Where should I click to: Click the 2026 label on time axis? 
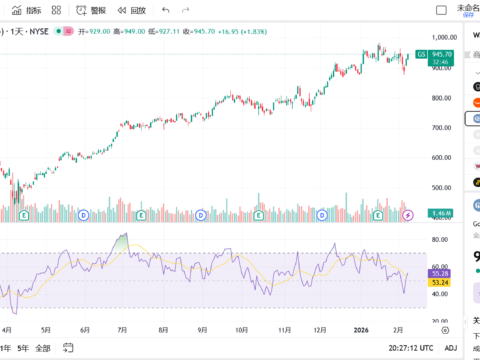pos(361,330)
